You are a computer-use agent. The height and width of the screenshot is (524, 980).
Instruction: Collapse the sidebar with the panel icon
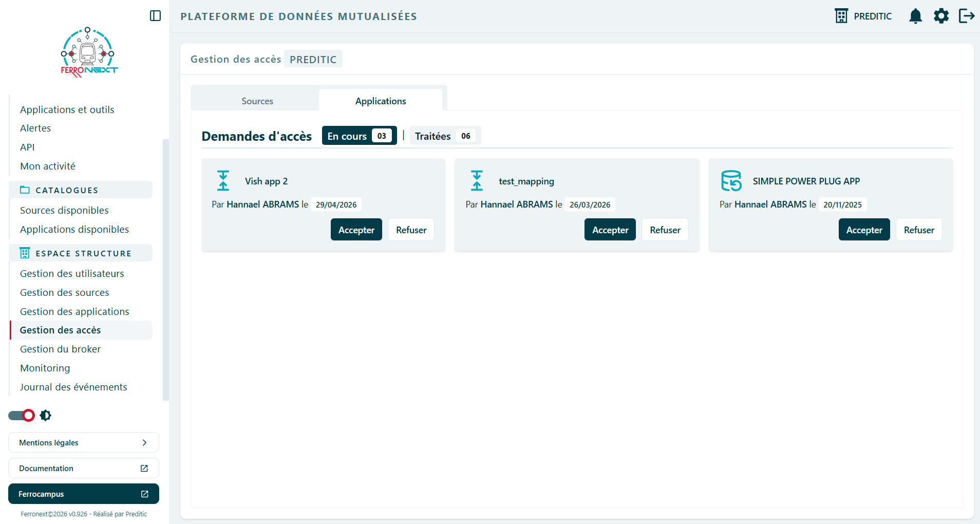155,16
